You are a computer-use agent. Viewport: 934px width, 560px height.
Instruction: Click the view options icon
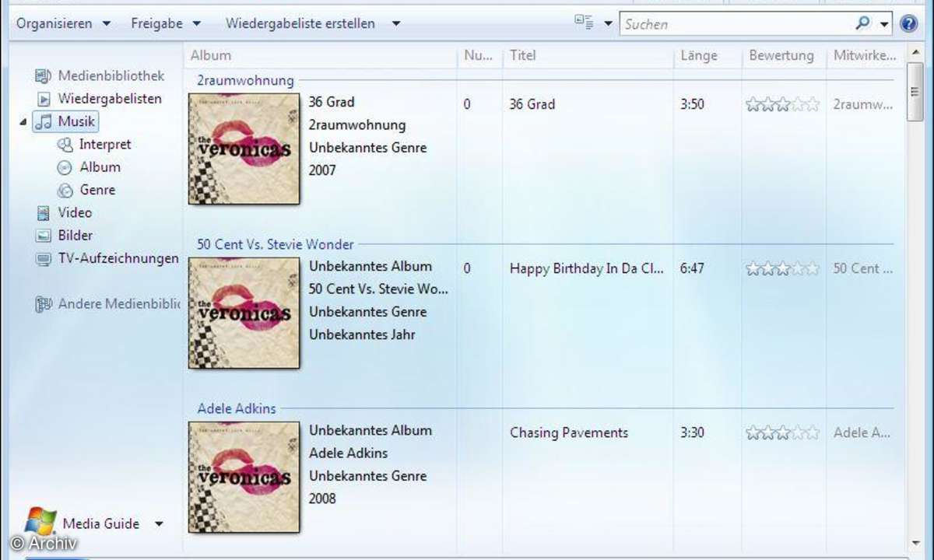tap(585, 23)
